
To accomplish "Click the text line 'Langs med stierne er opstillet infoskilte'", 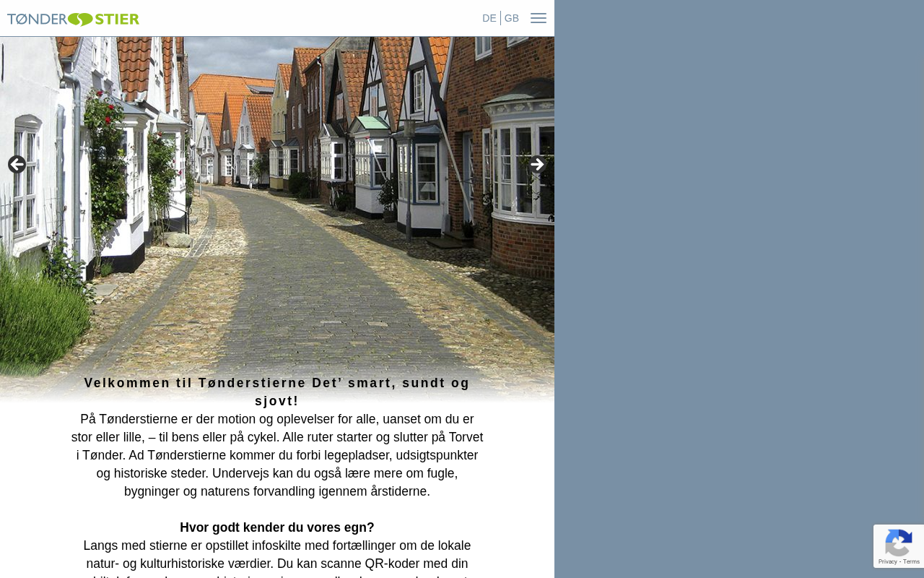I will click(277, 545).
